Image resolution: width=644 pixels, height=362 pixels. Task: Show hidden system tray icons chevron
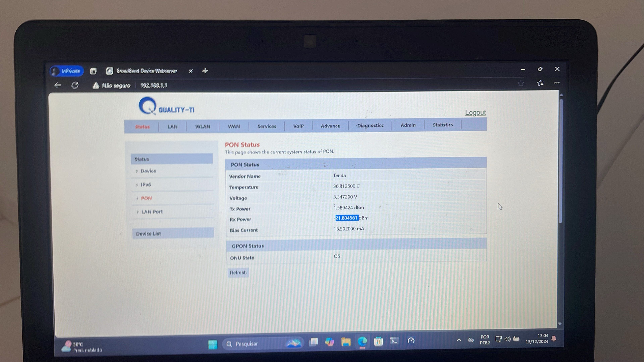pos(459,340)
